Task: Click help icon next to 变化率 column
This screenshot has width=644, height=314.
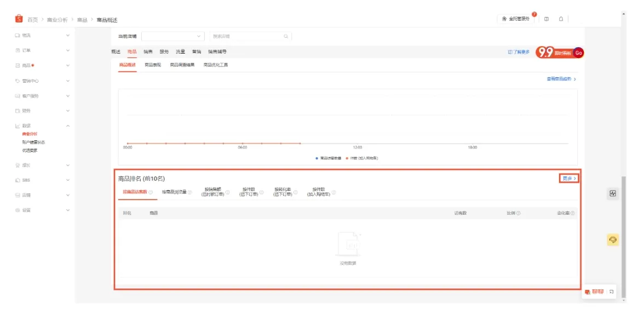Action: click(573, 213)
